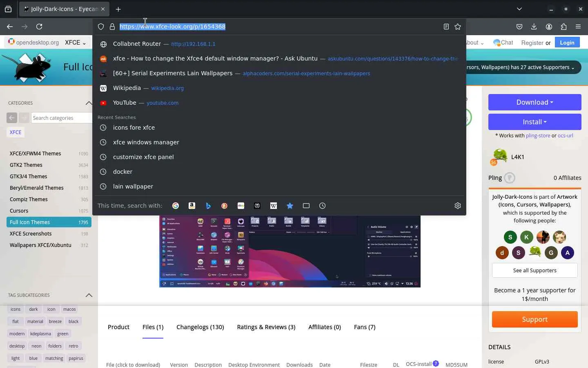This screenshot has width=588, height=368.
Task: Search within open tabs
Action: 306,206
